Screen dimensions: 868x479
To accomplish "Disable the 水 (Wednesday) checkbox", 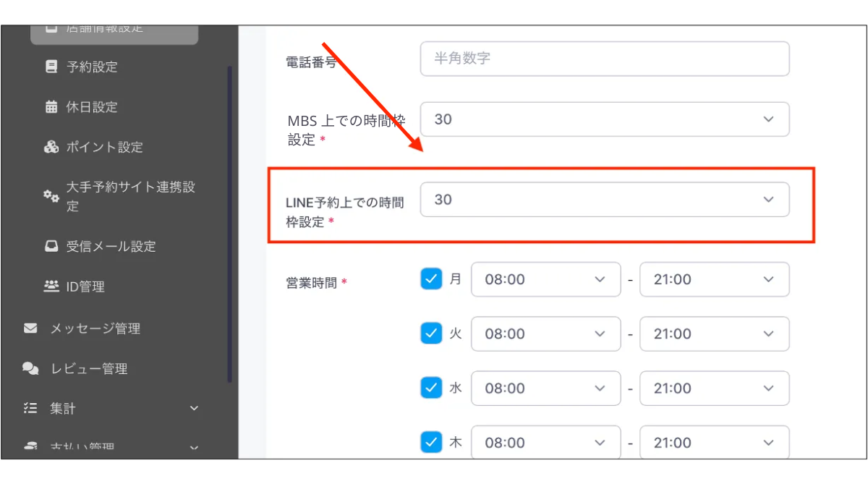I will coord(431,388).
